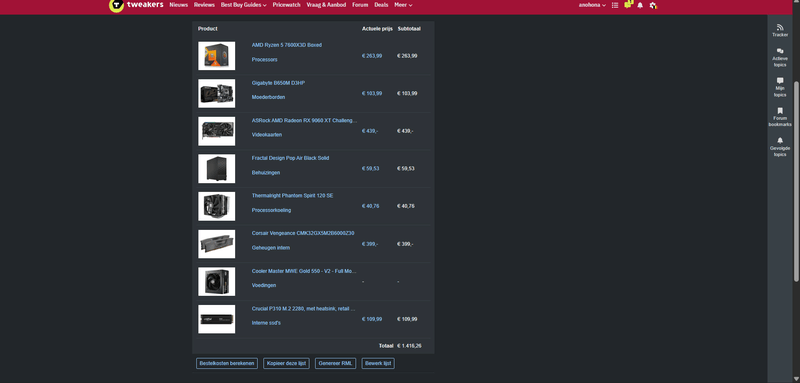Click the € 399,- actuele prijs link
The image size is (800, 383).
point(370,244)
